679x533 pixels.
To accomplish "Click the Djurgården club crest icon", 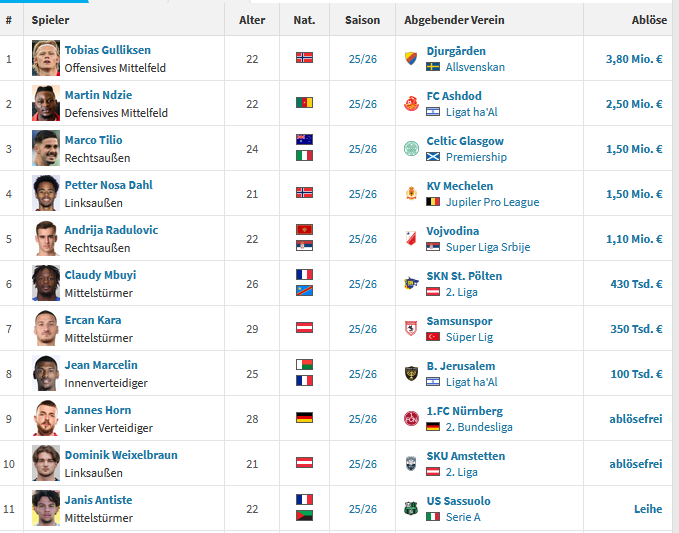I will pyautogui.click(x=411, y=58).
